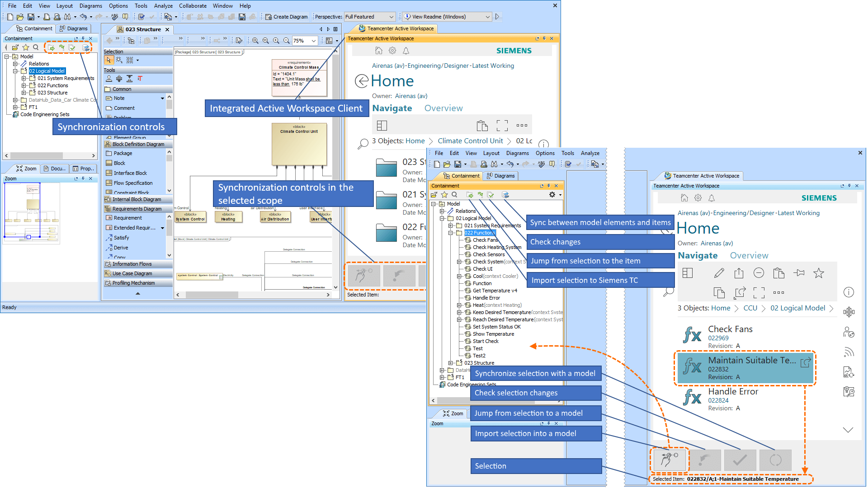The width and height of the screenshot is (868, 488).
Task: Click the edit pencil icon in Active Workspace
Action: click(719, 273)
